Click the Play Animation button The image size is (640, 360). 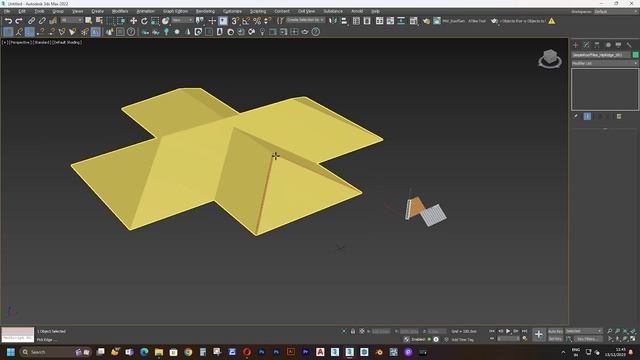click(508, 331)
